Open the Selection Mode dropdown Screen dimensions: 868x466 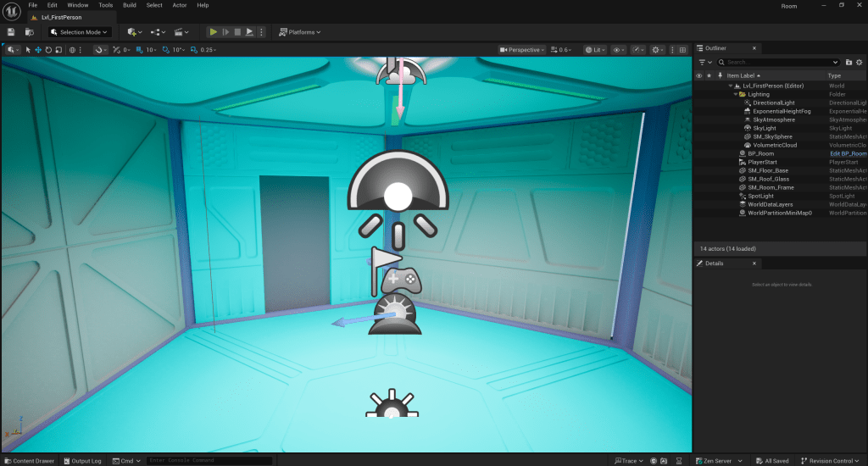tap(80, 32)
